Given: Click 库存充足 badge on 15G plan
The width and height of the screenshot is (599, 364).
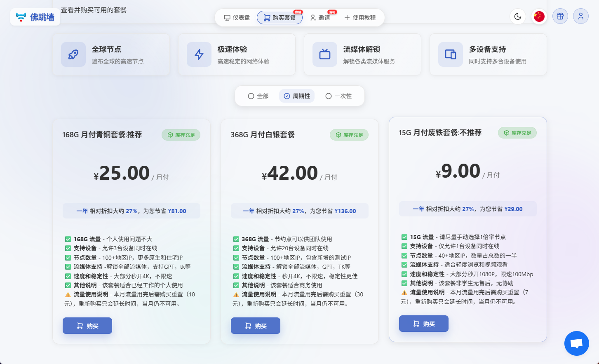Looking at the screenshot, I should pos(517,133).
